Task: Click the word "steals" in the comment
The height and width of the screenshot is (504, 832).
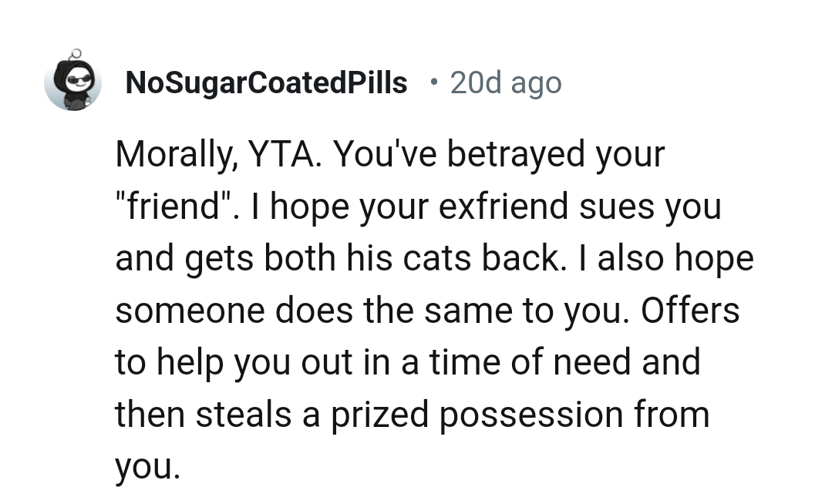Action: [x=242, y=415]
